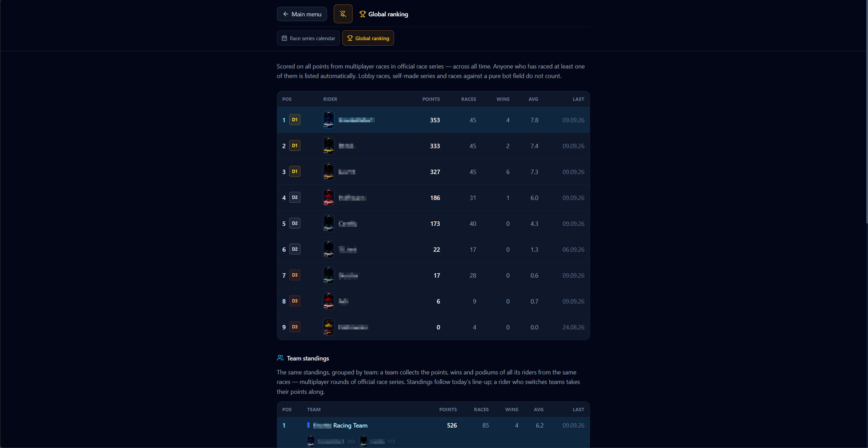Click the Team standings heading icon
The width and height of the screenshot is (868, 448).
pos(280,358)
